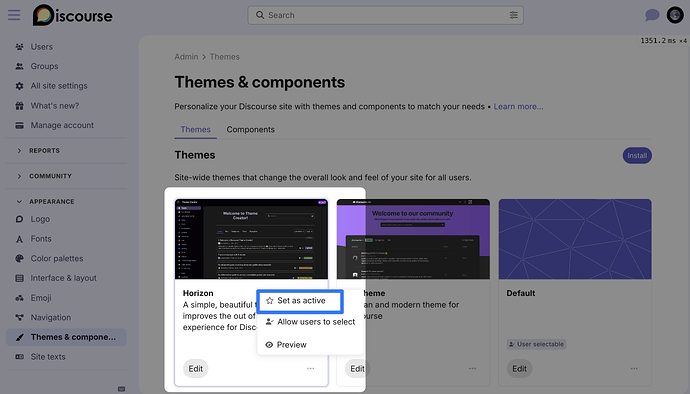Edit the Default theme

[519, 368]
